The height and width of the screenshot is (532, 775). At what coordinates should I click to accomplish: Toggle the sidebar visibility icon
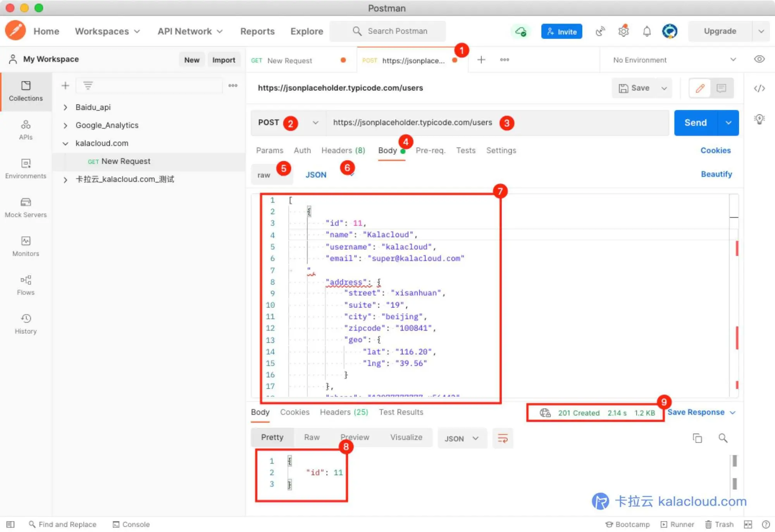point(10,524)
